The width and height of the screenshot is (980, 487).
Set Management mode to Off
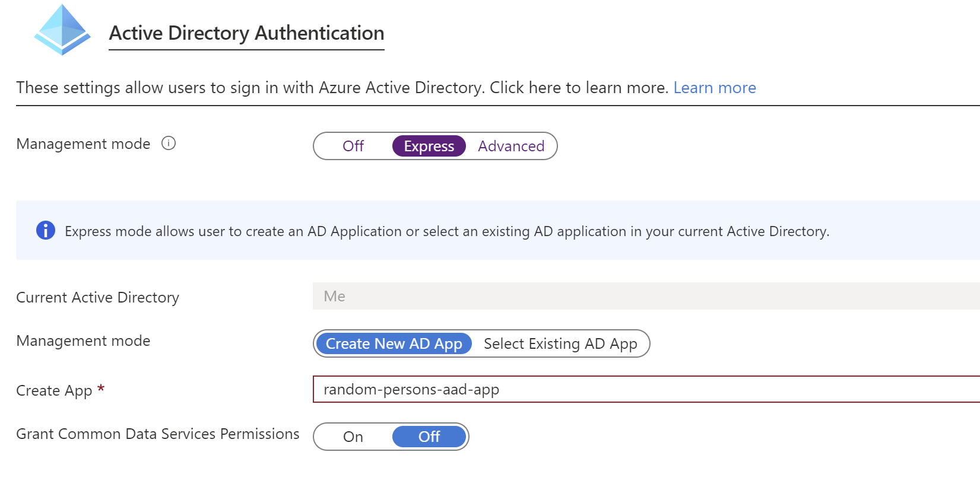pyautogui.click(x=353, y=146)
